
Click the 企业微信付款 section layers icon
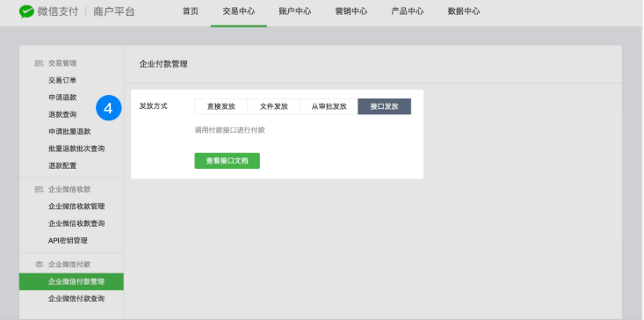(x=39, y=265)
